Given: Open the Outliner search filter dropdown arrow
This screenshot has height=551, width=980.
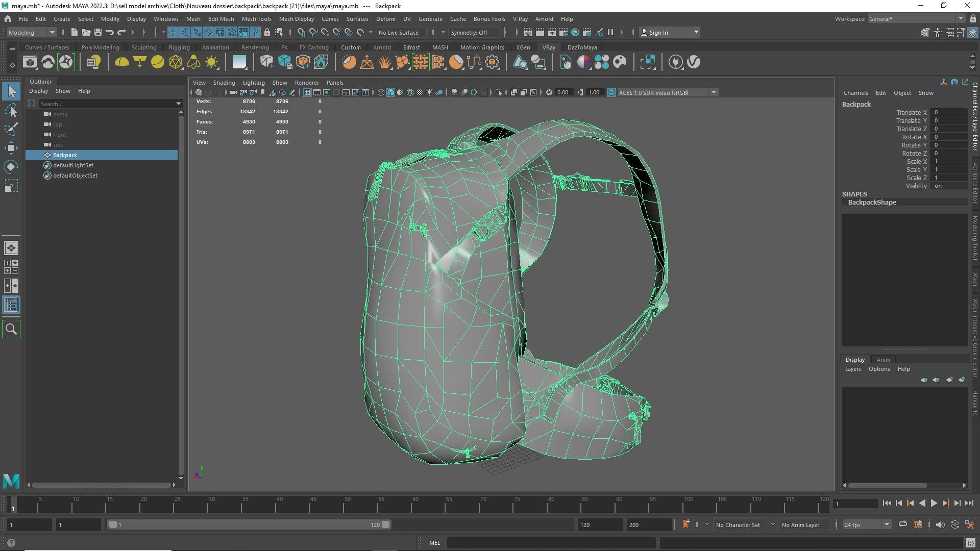Looking at the screenshot, I should pyautogui.click(x=178, y=104).
